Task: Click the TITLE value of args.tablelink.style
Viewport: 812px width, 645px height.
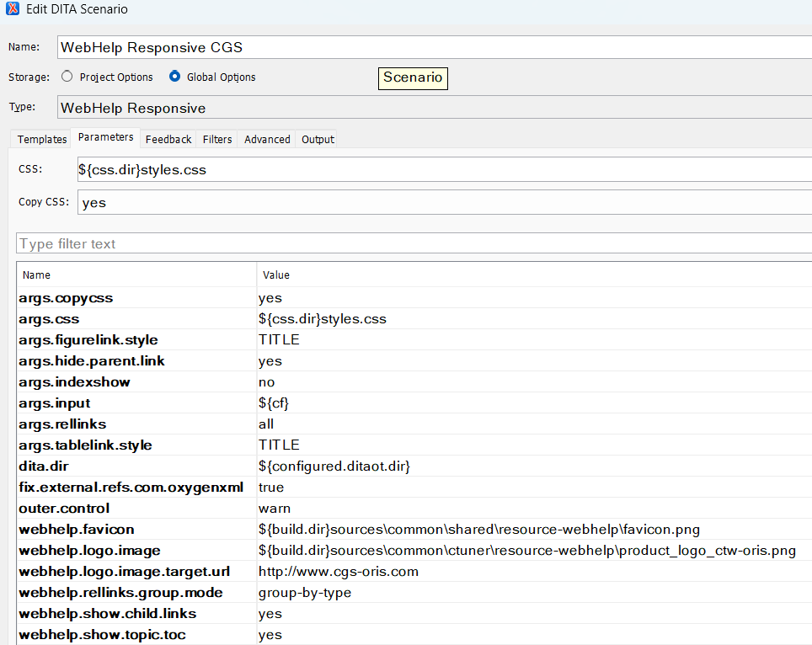Action: point(279,445)
